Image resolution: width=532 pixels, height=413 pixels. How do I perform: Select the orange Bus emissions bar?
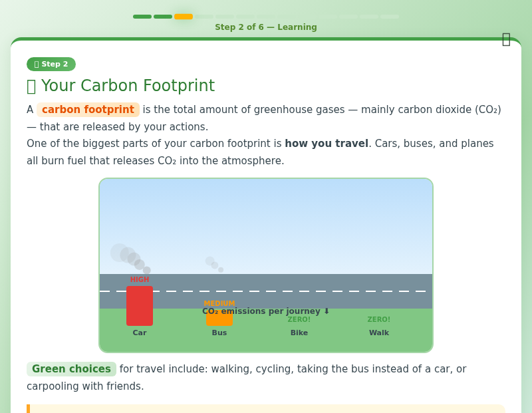(219, 319)
